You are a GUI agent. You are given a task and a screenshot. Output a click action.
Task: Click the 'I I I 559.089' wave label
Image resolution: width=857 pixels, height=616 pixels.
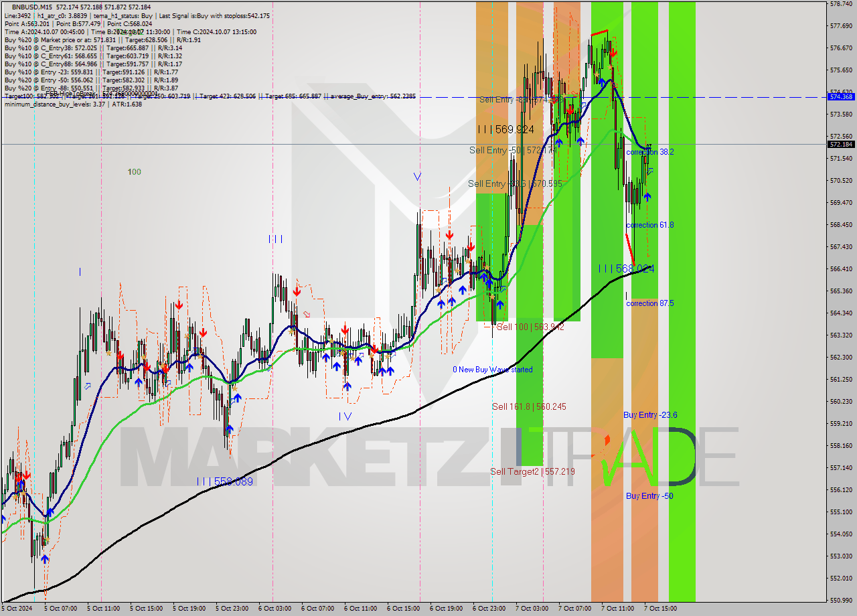(225, 481)
